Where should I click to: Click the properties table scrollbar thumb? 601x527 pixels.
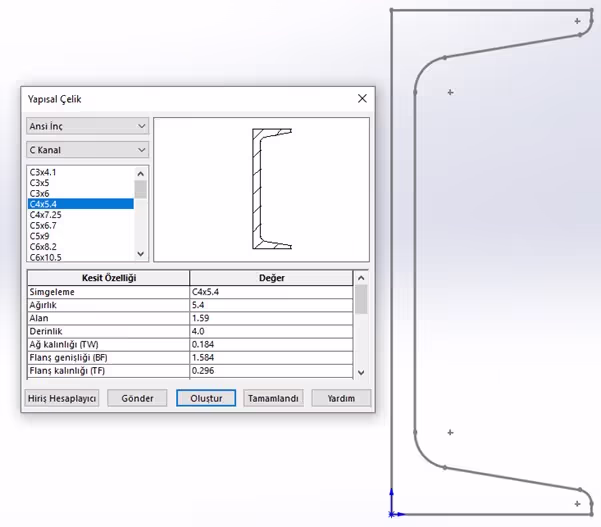[x=361, y=299]
